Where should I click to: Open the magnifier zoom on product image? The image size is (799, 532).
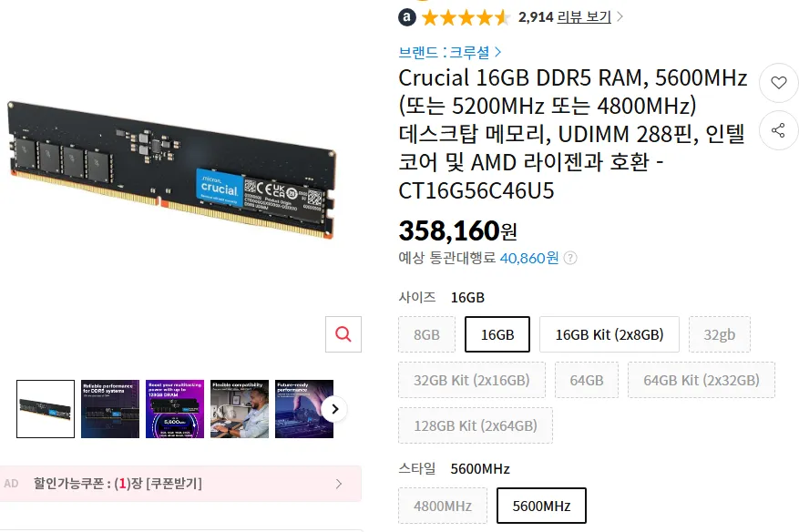coord(343,334)
